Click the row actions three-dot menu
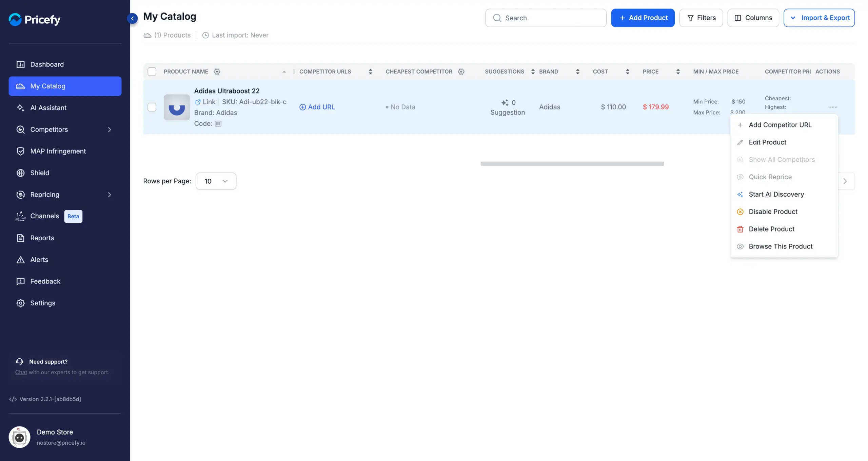868x461 pixels. pyautogui.click(x=833, y=107)
